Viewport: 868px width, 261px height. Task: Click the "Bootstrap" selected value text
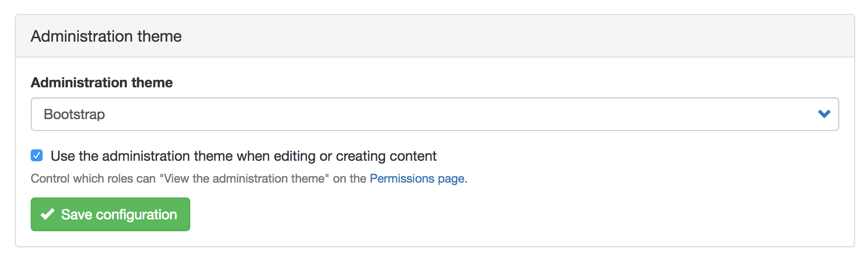pyautogui.click(x=74, y=114)
